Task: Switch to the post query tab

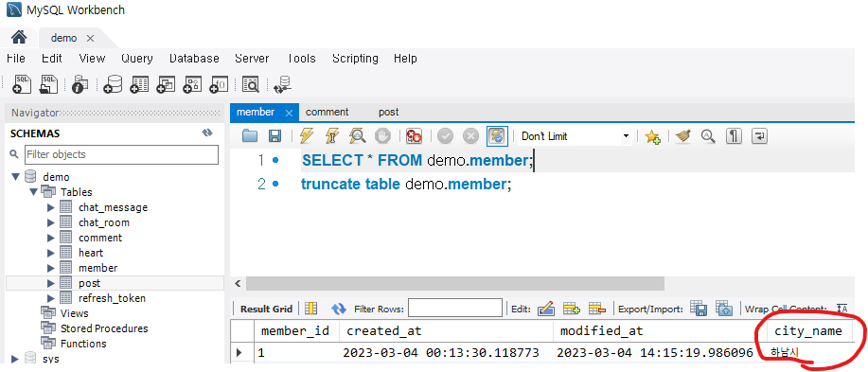Action: pyautogui.click(x=389, y=112)
